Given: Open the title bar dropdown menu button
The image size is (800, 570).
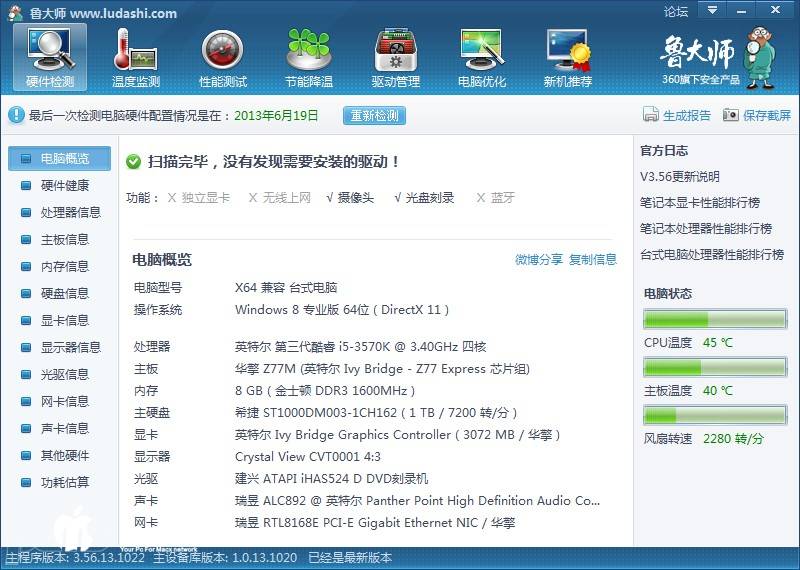Looking at the screenshot, I should click(710, 11).
